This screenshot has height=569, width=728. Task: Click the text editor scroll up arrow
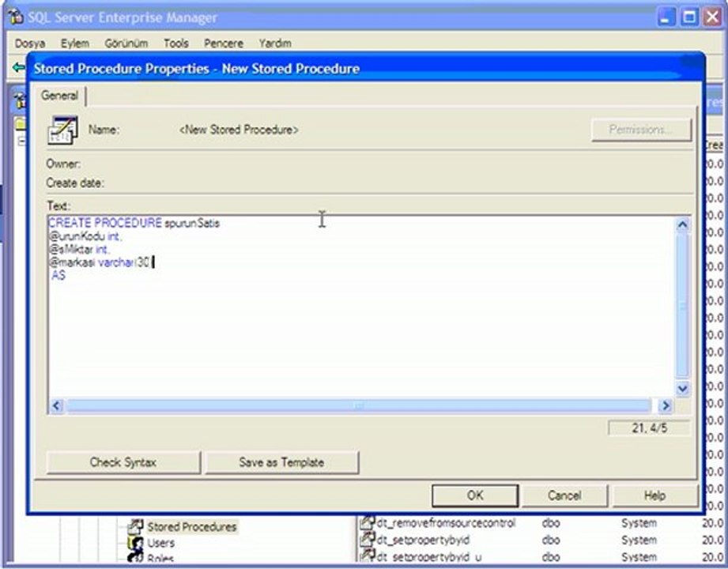point(682,225)
